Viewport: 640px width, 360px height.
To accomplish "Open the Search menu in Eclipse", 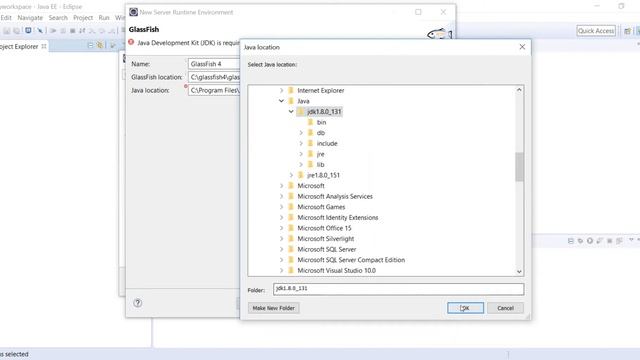I will click(58, 18).
